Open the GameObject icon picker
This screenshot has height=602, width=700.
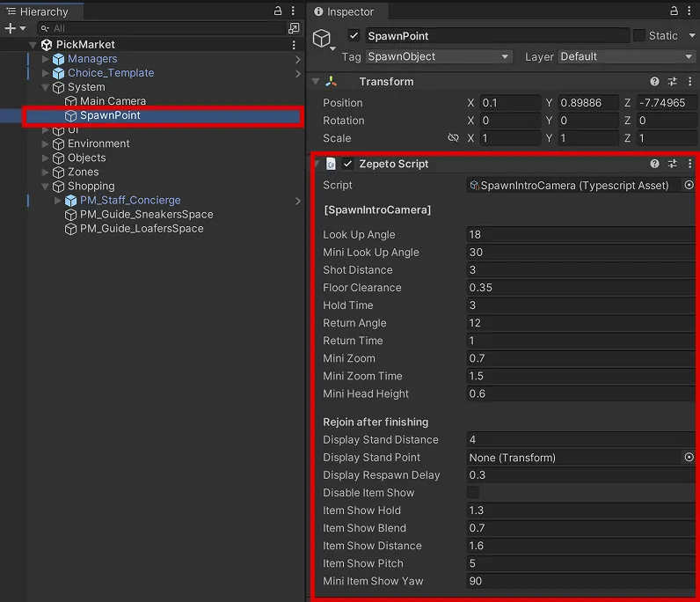click(x=324, y=39)
